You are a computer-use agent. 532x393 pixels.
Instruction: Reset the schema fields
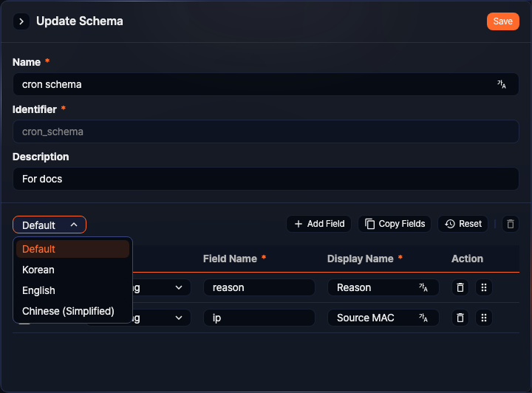463,224
